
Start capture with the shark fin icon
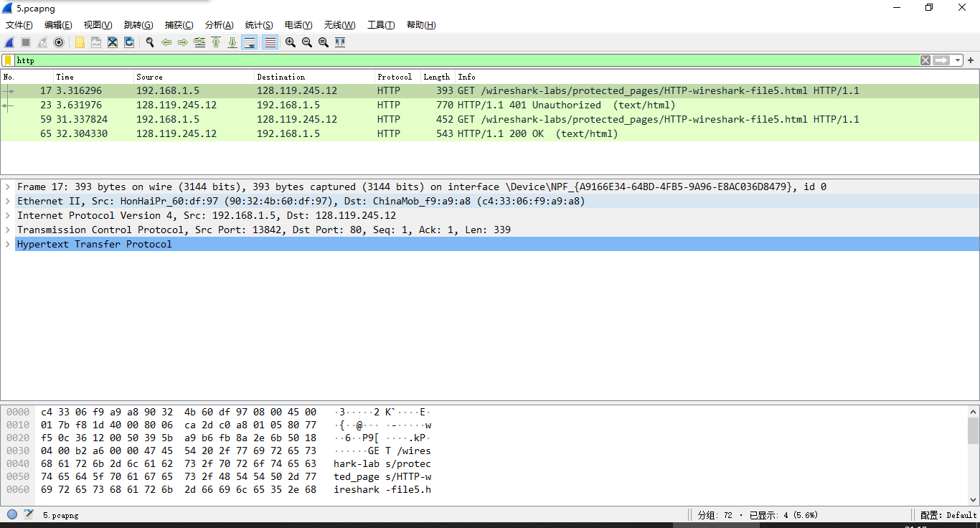tap(10, 42)
